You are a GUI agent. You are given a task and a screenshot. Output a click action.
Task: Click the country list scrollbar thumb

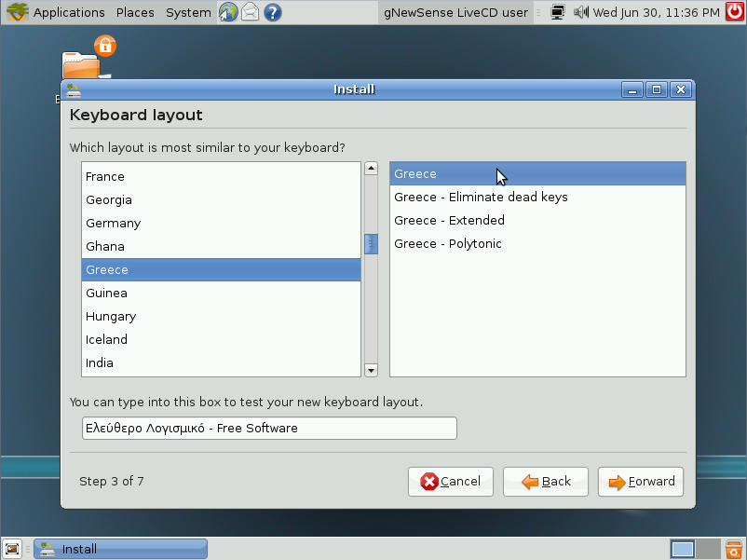[x=371, y=244]
